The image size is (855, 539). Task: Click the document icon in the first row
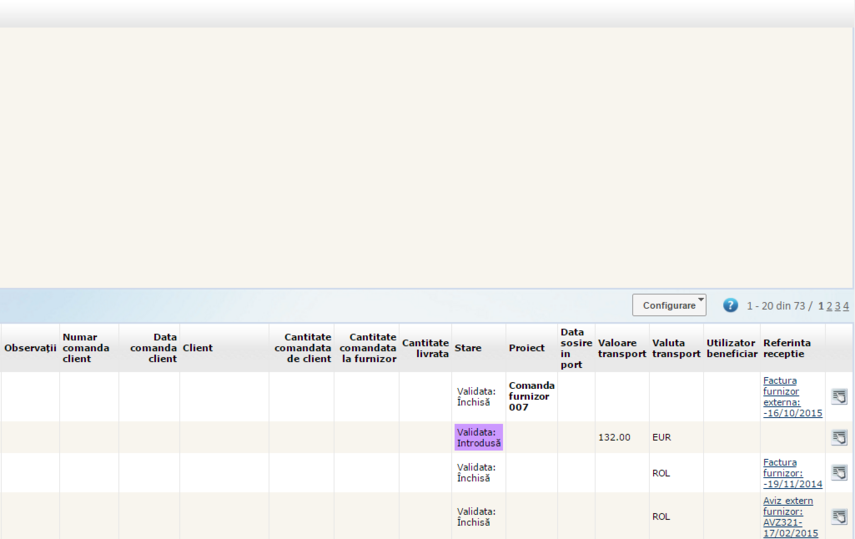point(839,397)
